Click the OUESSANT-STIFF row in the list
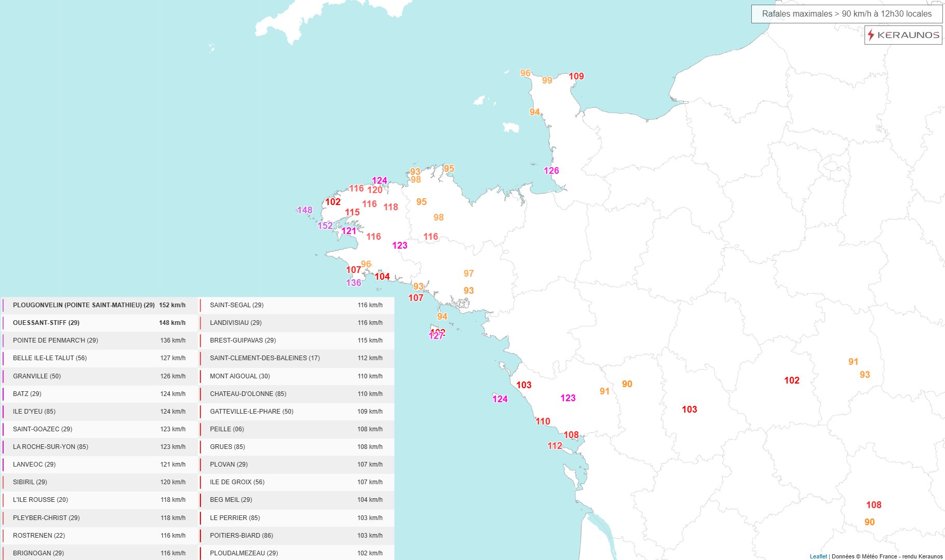The image size is (945, 560). (x=99, y=323)
